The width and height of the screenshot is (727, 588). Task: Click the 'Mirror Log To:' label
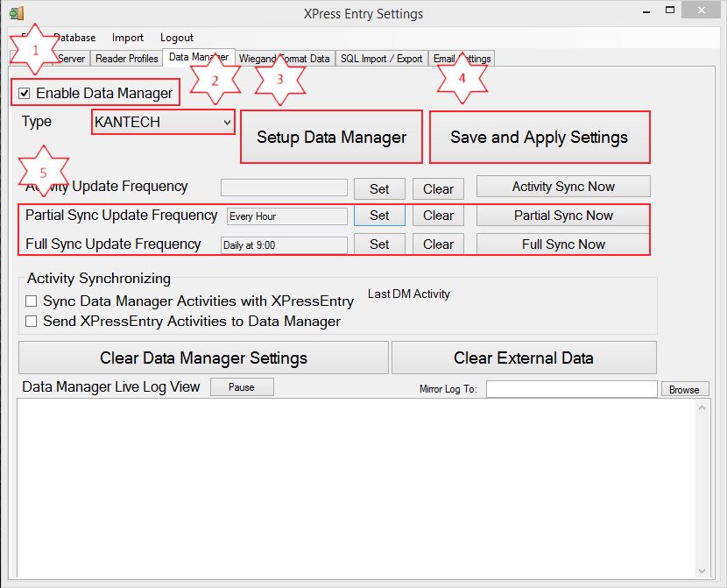pos(448,389)
